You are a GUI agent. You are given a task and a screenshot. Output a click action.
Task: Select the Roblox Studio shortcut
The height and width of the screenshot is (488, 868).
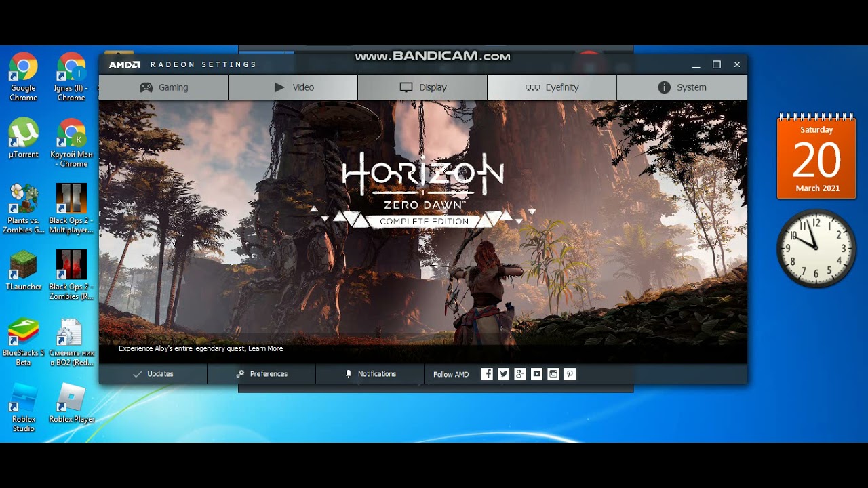23,408
